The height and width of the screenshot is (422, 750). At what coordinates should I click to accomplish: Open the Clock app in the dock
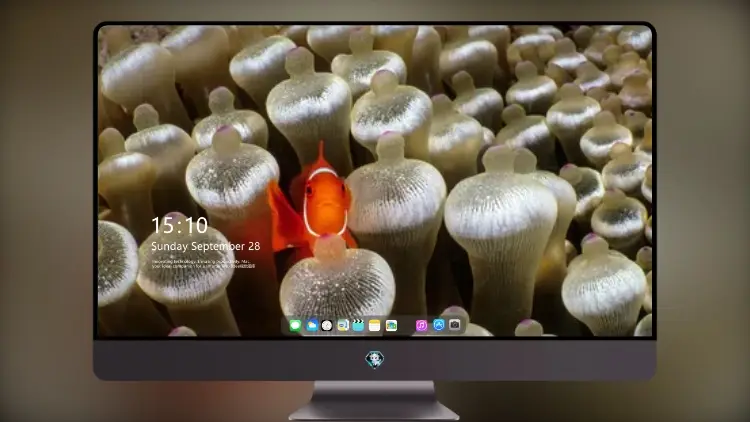click(327, 325)
